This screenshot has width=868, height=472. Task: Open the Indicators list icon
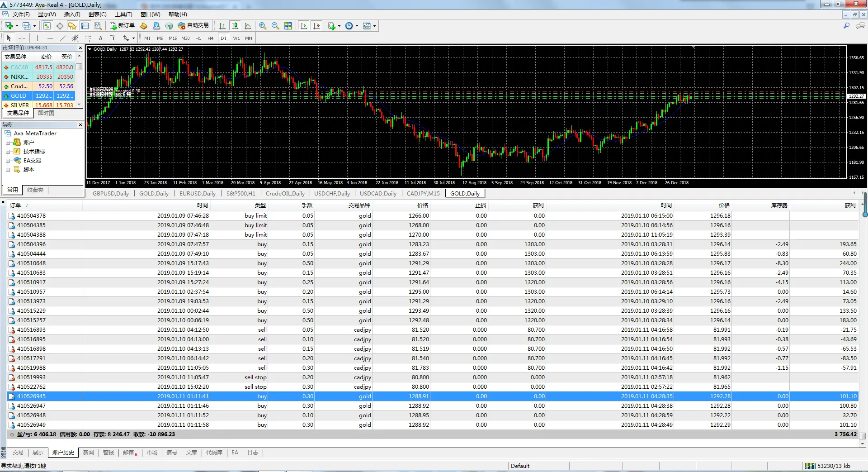pyautogui.click(x=332, y=26)
